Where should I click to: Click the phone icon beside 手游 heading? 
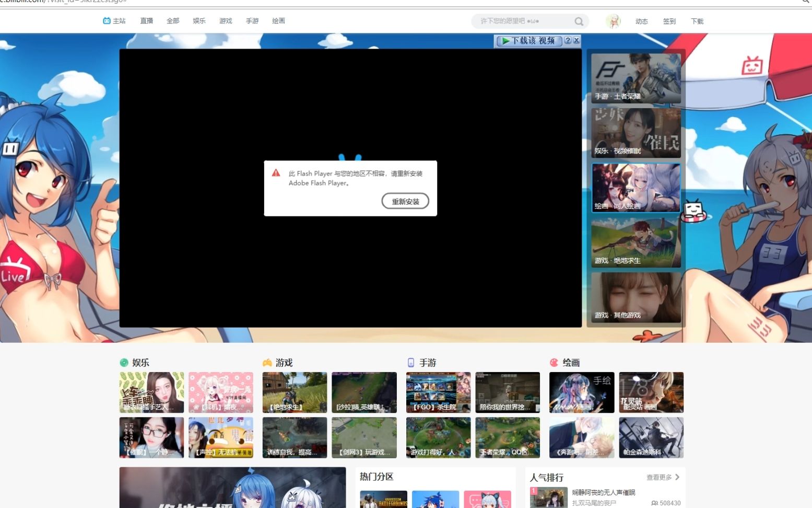pos(411,363)
